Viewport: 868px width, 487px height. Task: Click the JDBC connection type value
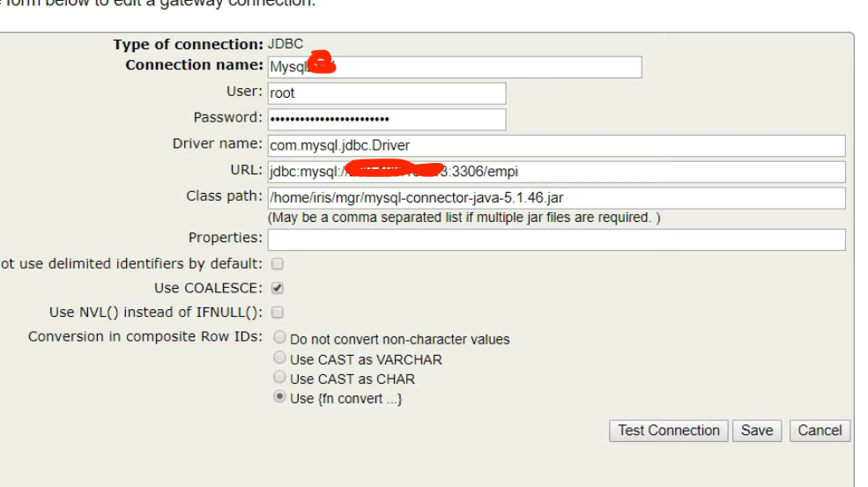point(286,43)
